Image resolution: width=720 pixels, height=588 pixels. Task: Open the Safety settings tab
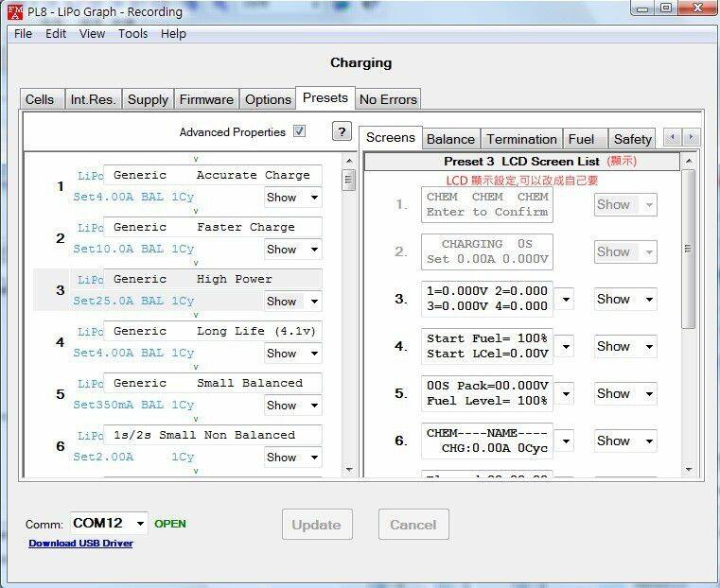(632, 139)
